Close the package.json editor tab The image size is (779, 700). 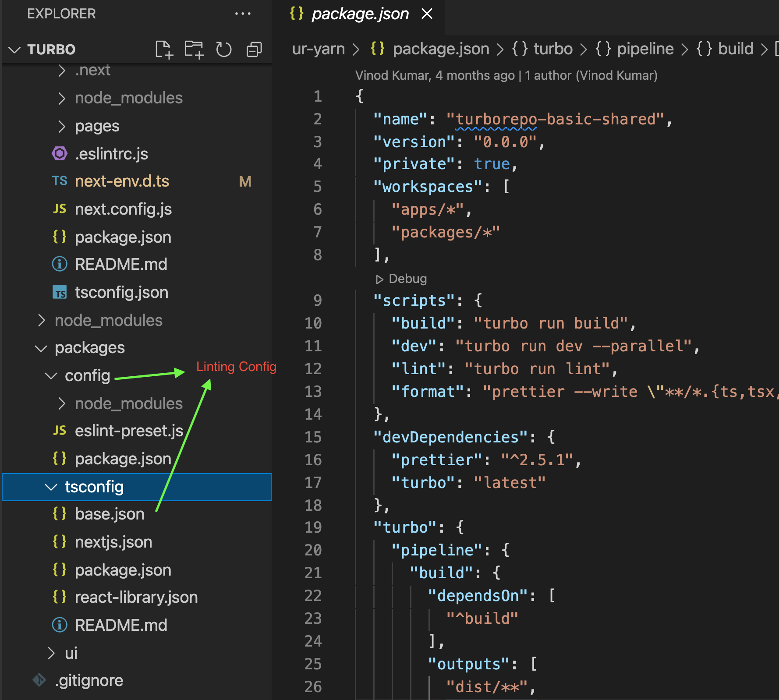pos(427,14)
